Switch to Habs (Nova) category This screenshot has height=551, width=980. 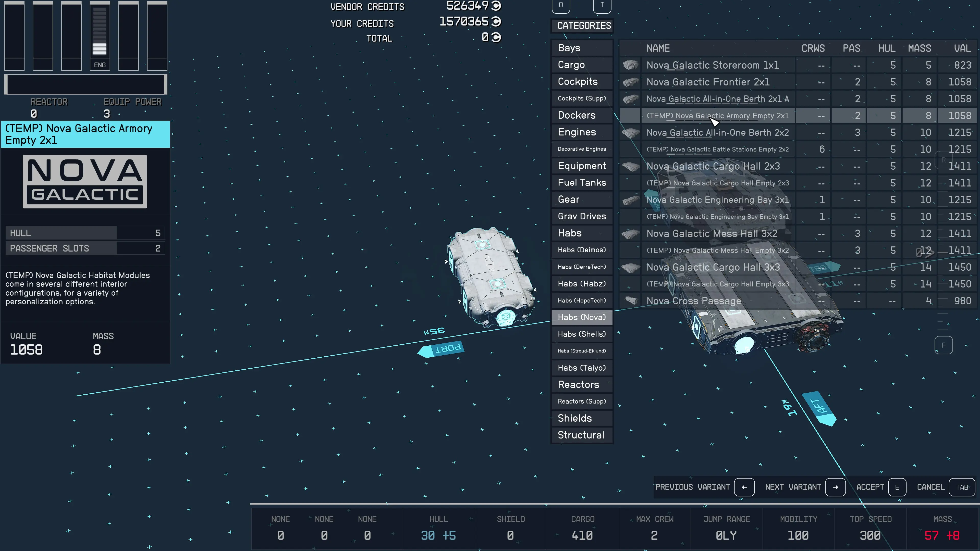tap(582, 317)
